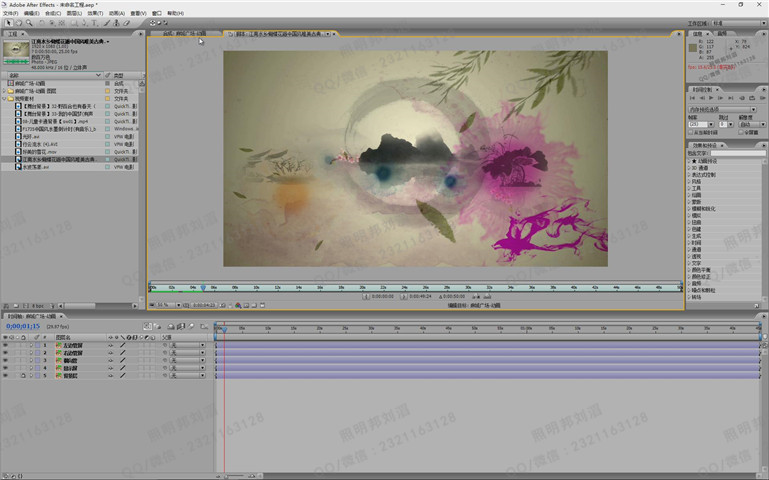Image resolution: width=769 pixels, height=480 pixels.
Task: Unlock layer 5 via its lock icon
Action: [x=23, y=376]
